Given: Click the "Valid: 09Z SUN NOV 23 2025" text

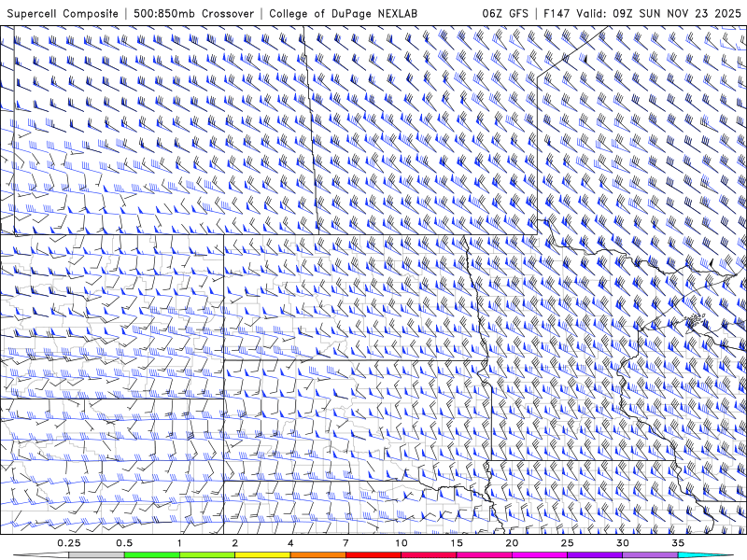Looking at the screenshot, I should [659, 13].
